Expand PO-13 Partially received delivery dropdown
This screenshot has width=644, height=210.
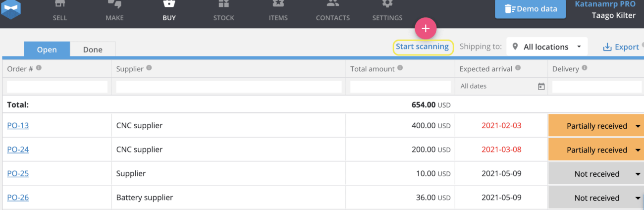(638, 126)
